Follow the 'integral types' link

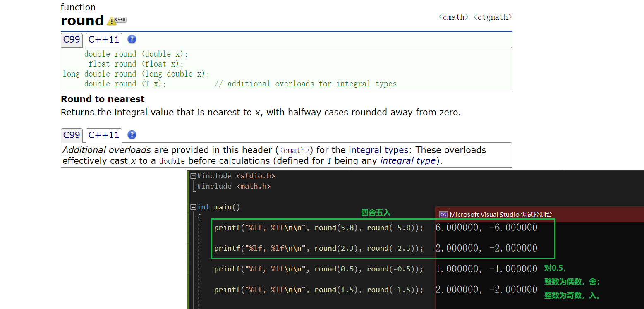(379, 150)
